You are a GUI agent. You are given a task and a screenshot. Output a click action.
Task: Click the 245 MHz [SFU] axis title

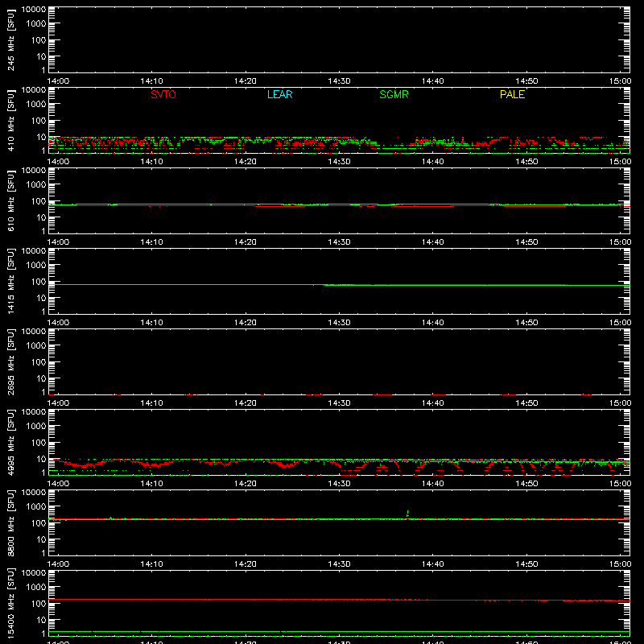pos(10,39)
